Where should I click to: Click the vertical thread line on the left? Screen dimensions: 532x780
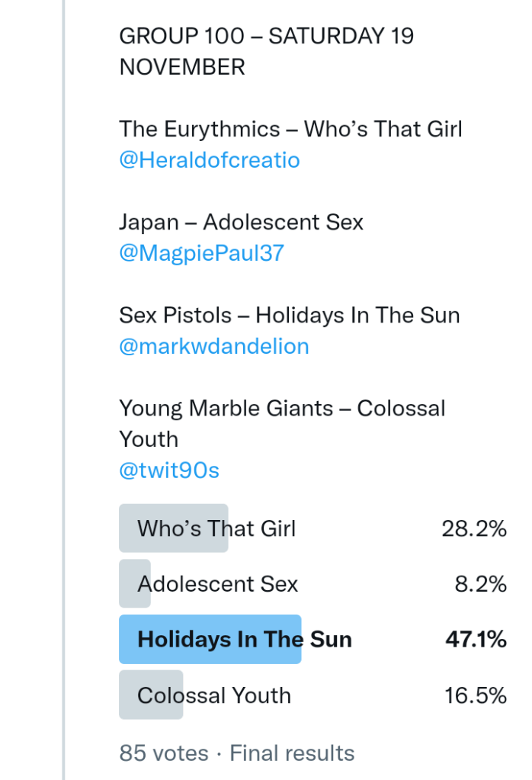64,381
